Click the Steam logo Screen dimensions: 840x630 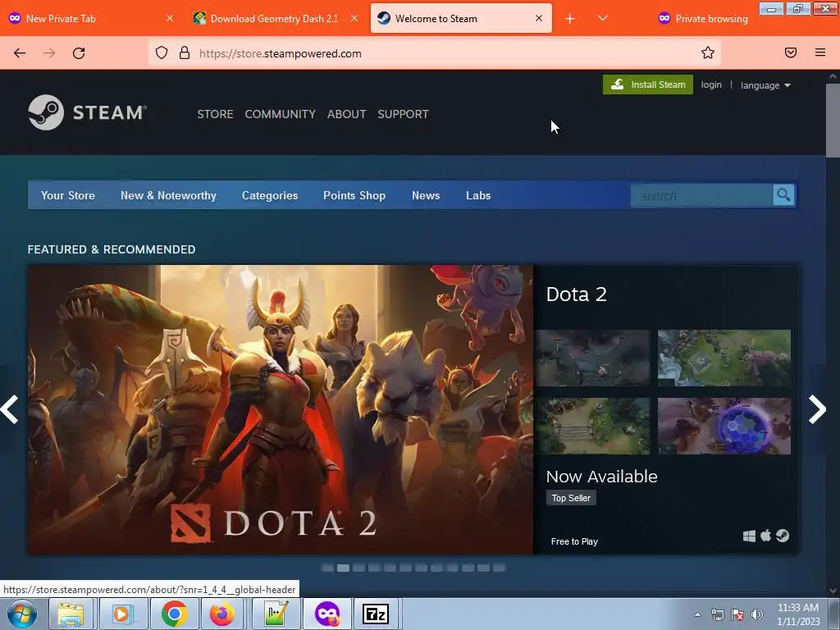coord(87,112)
